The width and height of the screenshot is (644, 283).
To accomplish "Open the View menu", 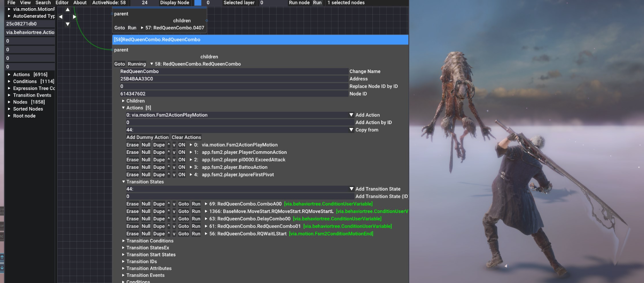I will [x=25, y=3].
